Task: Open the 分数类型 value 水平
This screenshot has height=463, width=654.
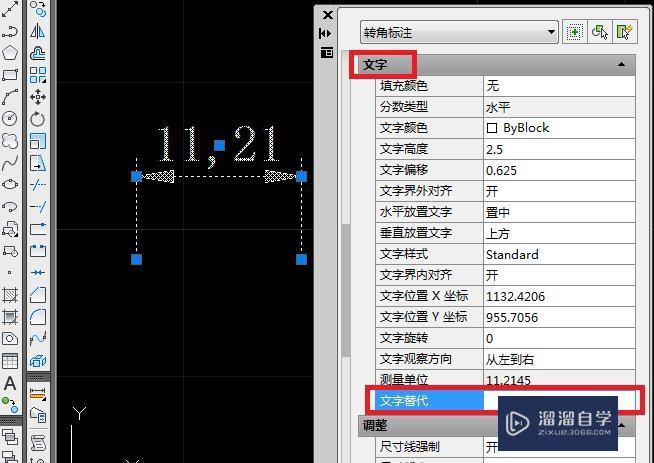Action: (559, 107)
